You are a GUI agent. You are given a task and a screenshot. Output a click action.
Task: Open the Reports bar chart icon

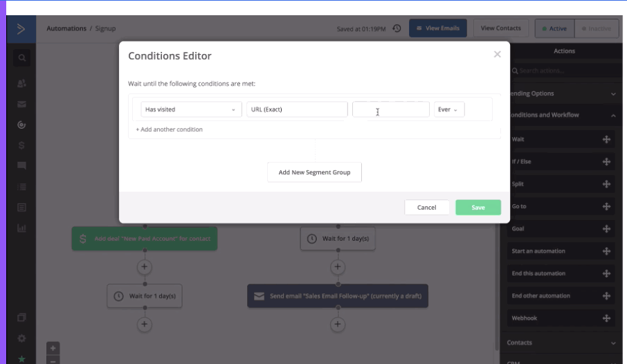[21, 228]
